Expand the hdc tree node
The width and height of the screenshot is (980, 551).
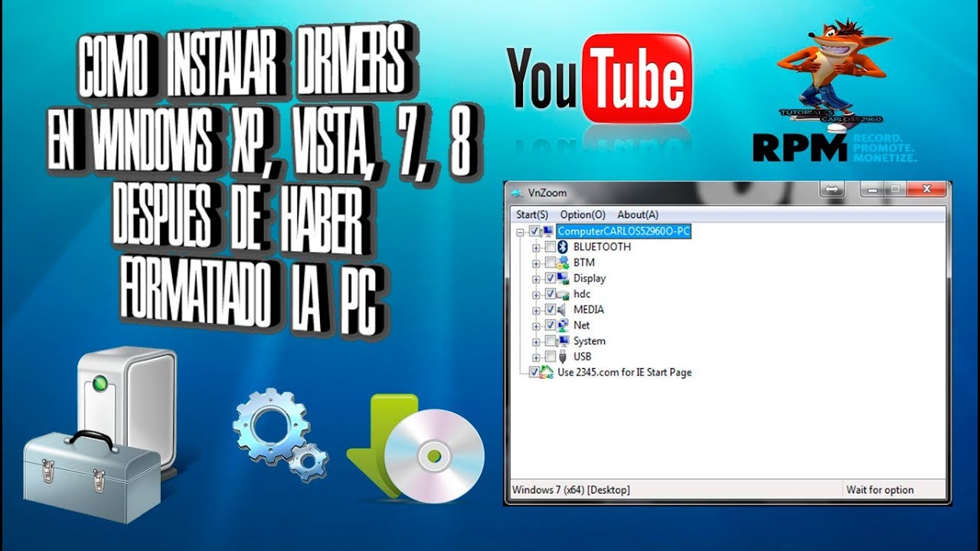[x=536, y=295]
